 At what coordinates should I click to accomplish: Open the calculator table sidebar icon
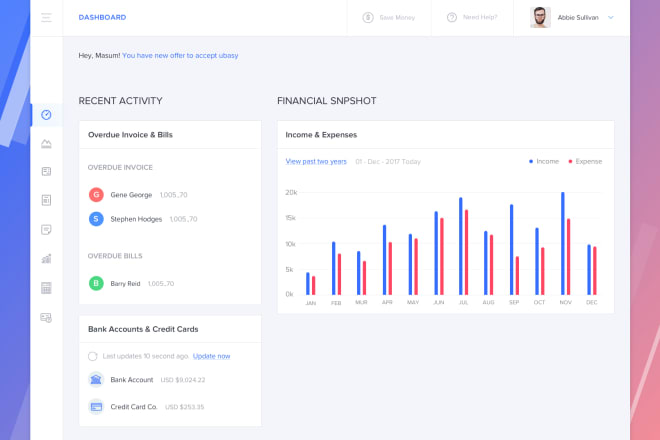coord(46,288)
